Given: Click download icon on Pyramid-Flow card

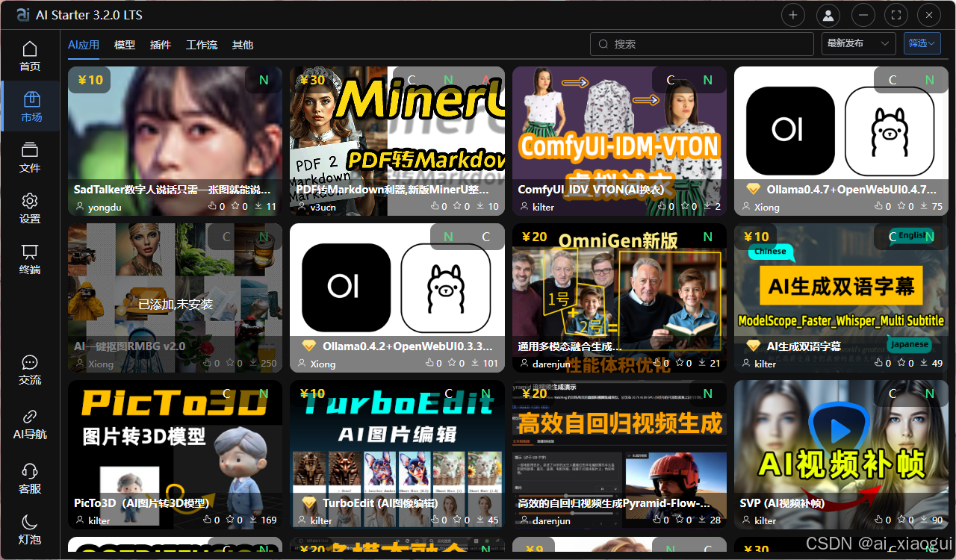Looking at the screenshot, I should click(x=704, y=520).
